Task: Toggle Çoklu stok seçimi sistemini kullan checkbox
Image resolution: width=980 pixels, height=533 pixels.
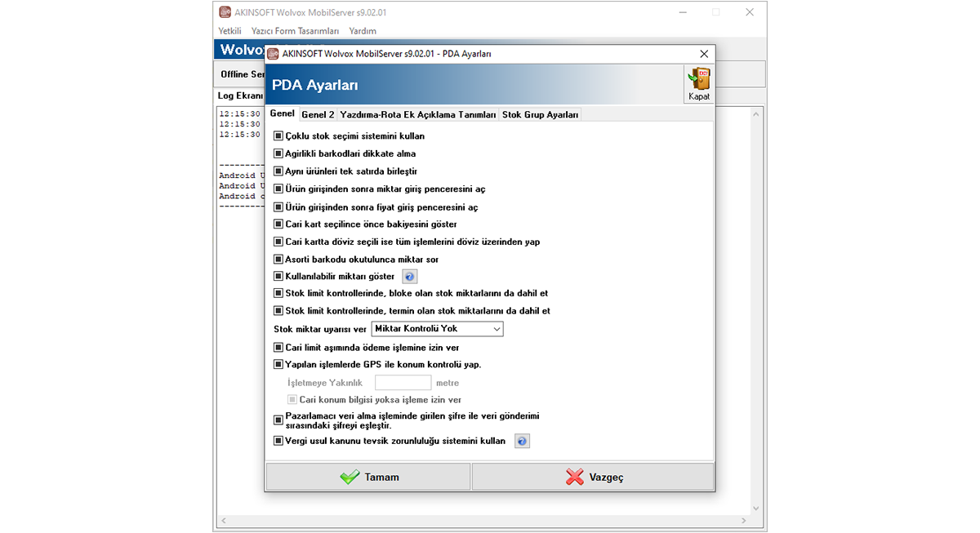Action: 278,136
